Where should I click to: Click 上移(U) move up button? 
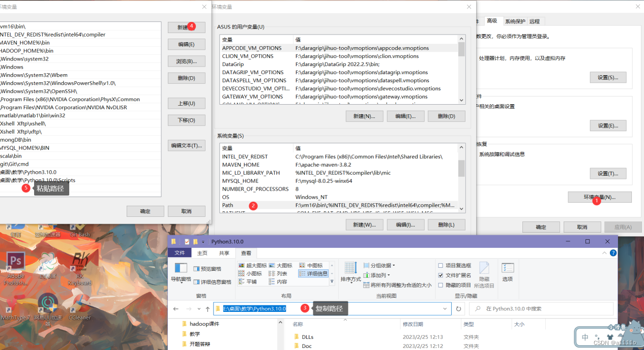187,103
